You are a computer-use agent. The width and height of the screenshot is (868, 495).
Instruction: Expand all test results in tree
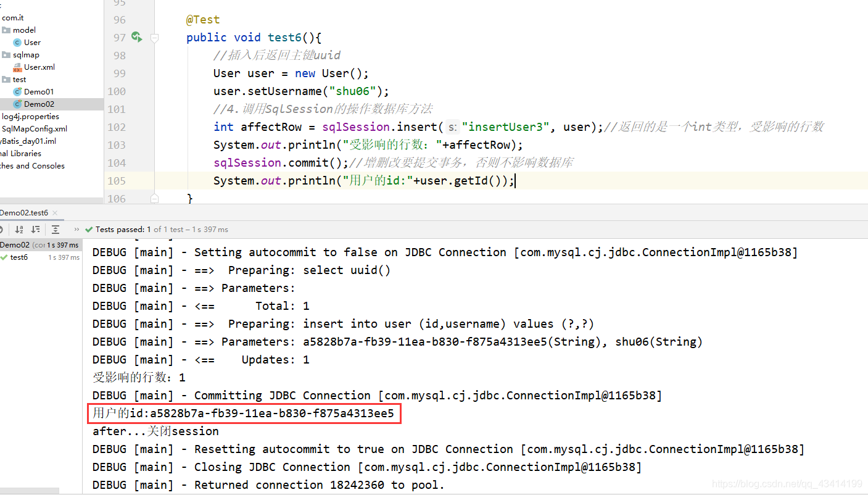tap(56, 230)
